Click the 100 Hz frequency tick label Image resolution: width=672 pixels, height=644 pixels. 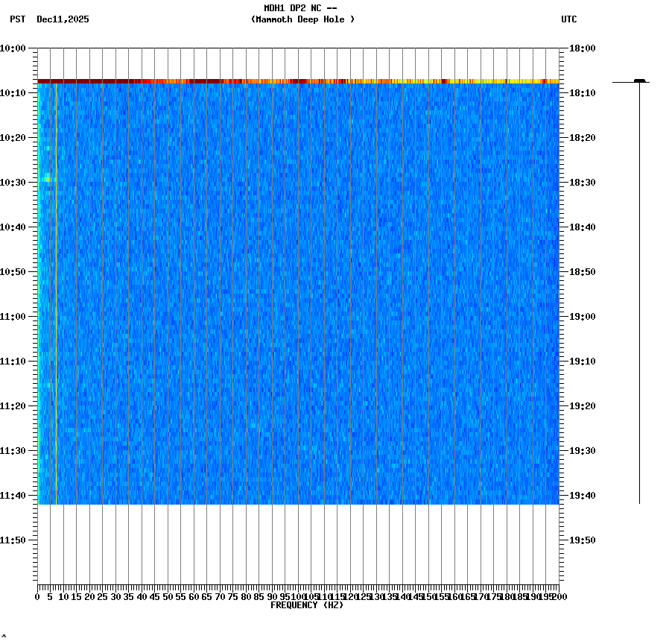297,596
